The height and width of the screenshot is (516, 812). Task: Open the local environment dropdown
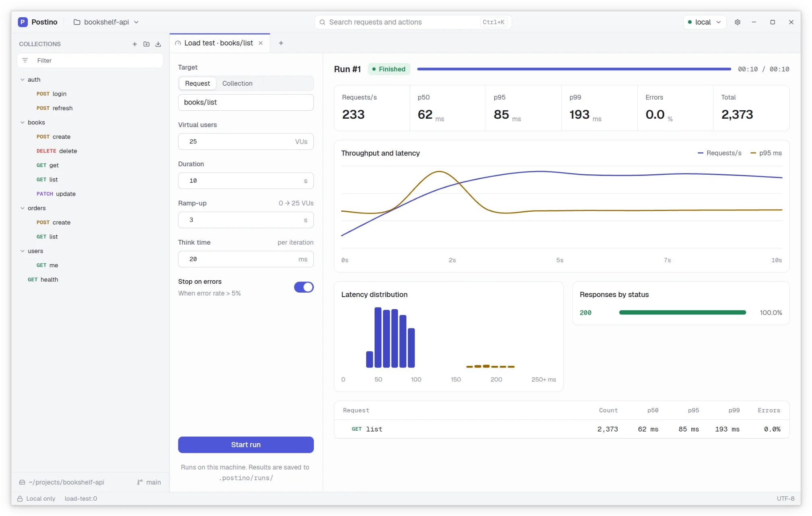(x=705, y=22)
